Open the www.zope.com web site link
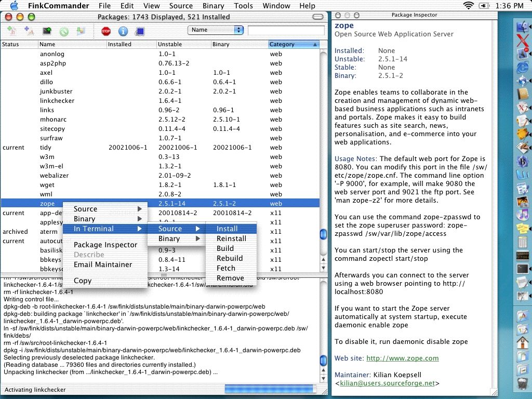This screenshot has width=532, height=399. pos(403,358)
